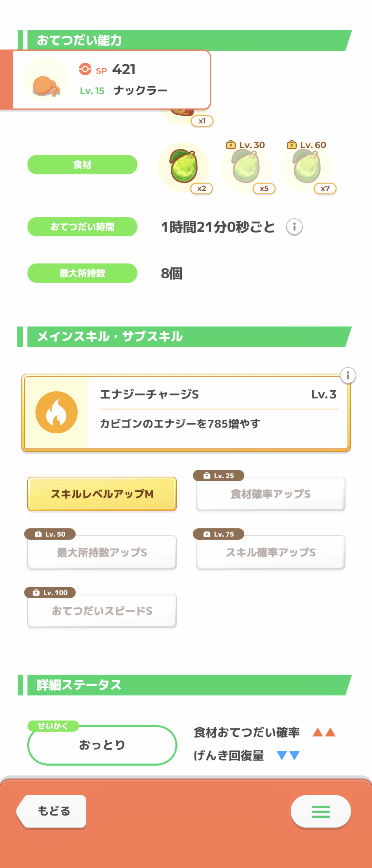This screenshot has height=868, width=372.
Task: Tap the 食材 label pill
Action: click(82, 165)
